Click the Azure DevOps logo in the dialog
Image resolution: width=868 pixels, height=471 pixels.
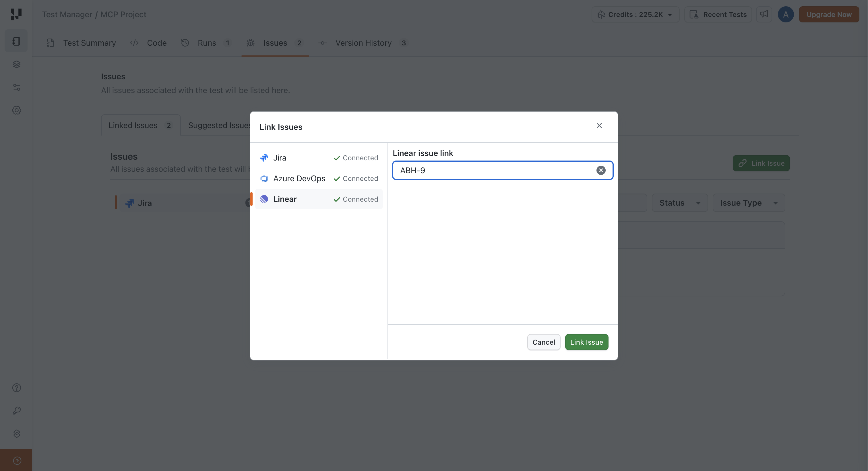point(264,178)
